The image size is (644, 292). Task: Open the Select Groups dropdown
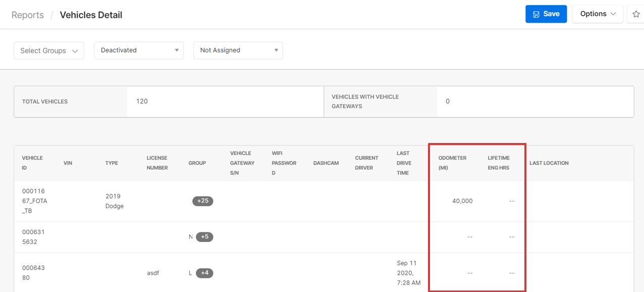click(49, 51)
